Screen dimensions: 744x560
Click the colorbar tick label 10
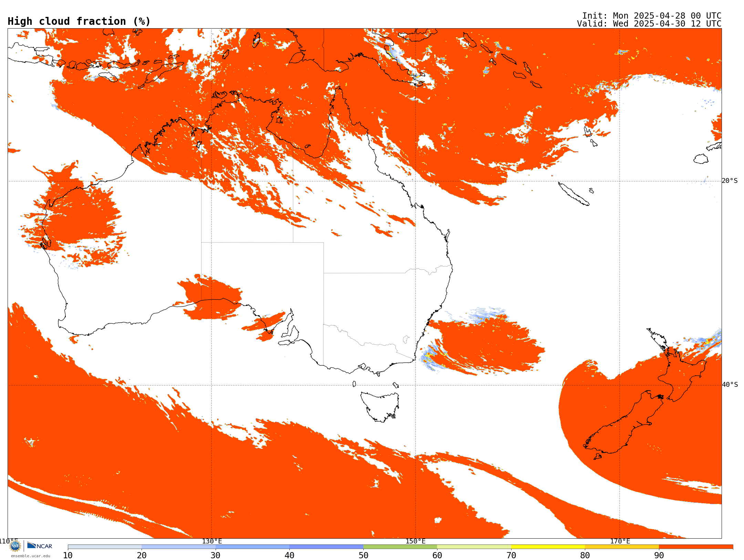point(68,555)
